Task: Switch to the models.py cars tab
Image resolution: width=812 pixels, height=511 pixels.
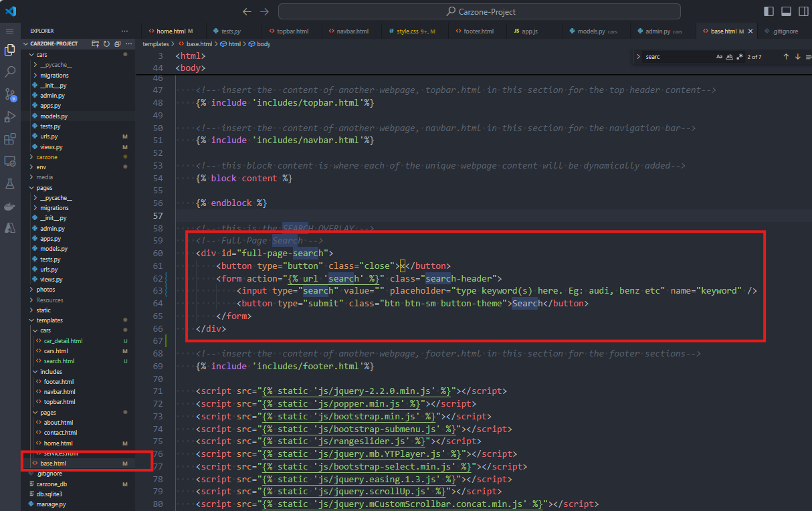Action: [595, 31]
